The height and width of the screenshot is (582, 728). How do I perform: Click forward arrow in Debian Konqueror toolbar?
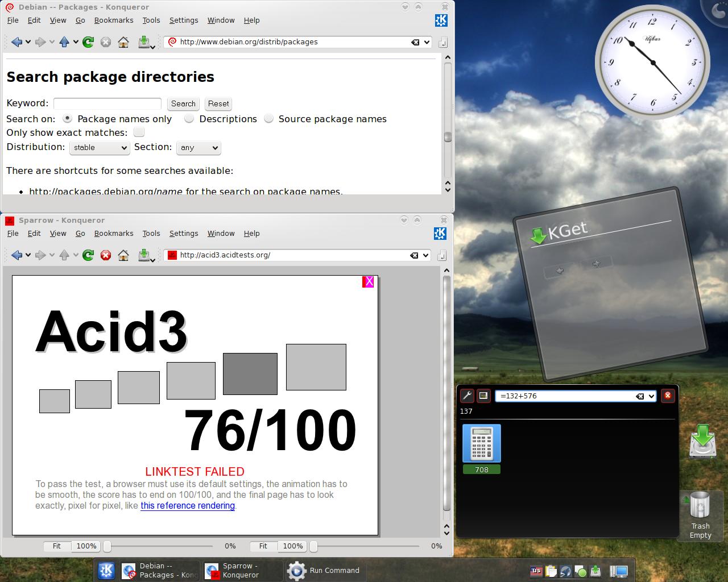[40, 42]
